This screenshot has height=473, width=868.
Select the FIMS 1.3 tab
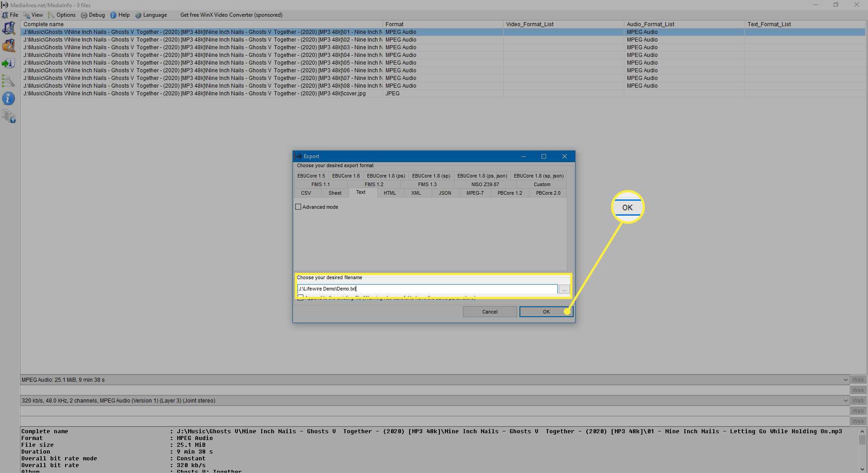click(427, 184)
